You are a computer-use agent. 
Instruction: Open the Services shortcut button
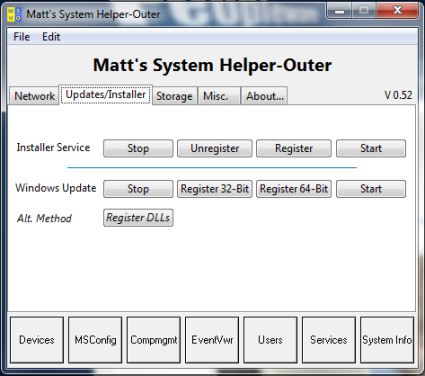329,340
